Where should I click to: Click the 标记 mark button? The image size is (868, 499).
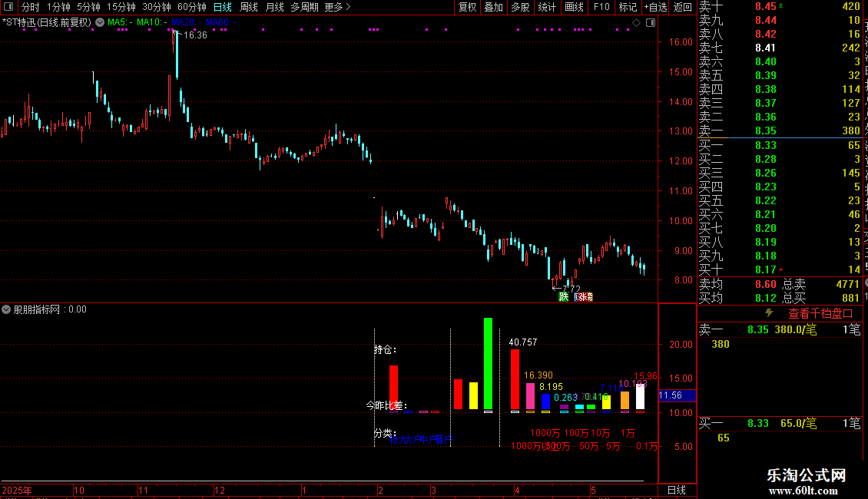628,7
